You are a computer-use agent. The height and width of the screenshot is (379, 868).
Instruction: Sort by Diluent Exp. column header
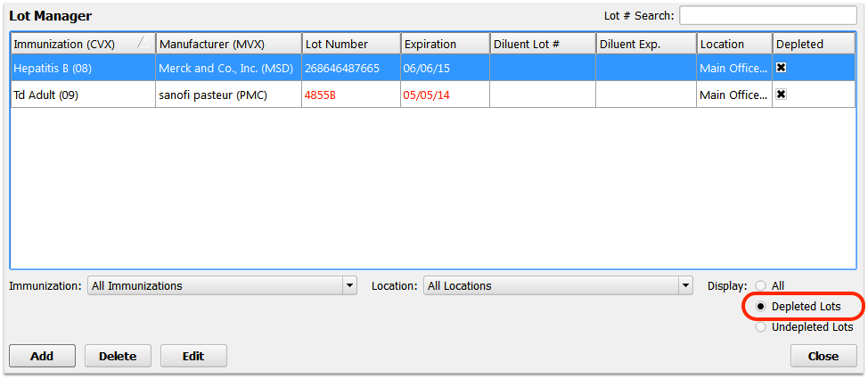click(x=646, y=44)
